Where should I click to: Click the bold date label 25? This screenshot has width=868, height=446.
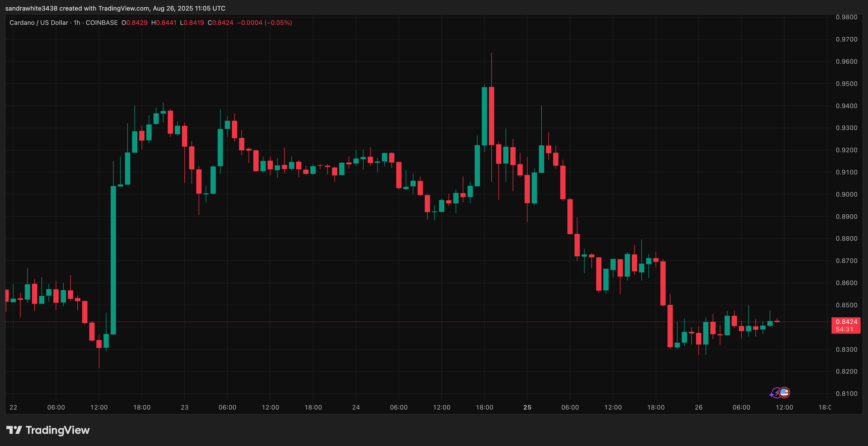coord(527,407)
